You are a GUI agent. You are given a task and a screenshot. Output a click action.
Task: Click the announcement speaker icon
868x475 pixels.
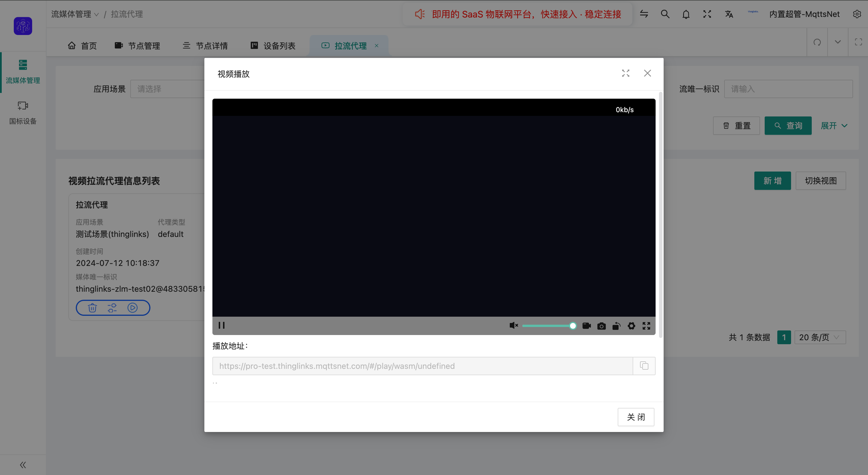pos(420,14)
